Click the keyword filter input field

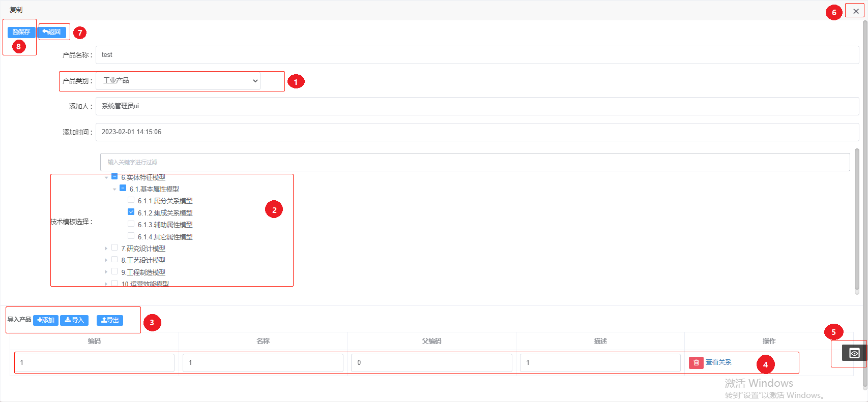pos(474,162)
